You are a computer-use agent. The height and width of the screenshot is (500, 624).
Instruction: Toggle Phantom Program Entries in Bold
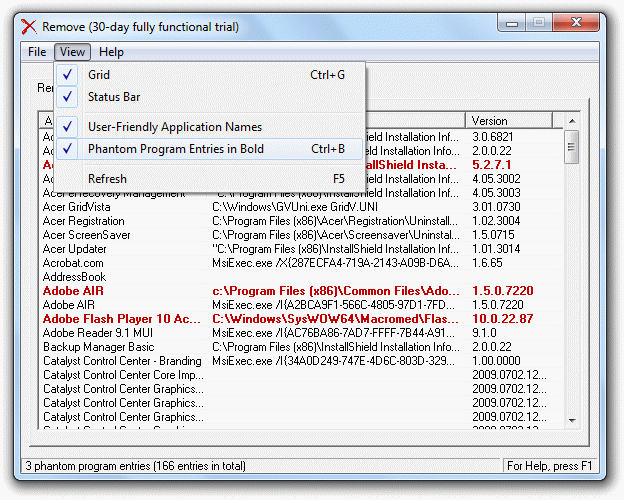point(209,149)
